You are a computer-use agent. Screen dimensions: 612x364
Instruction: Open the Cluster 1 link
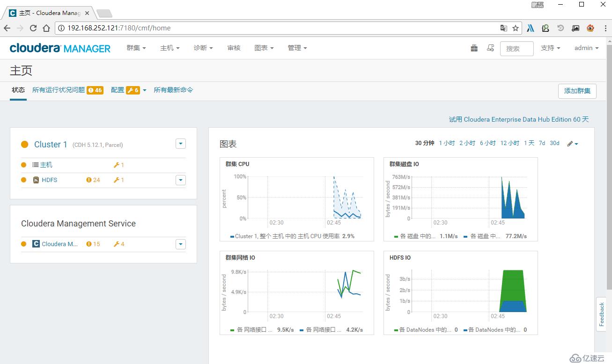[x=51, y=145]
